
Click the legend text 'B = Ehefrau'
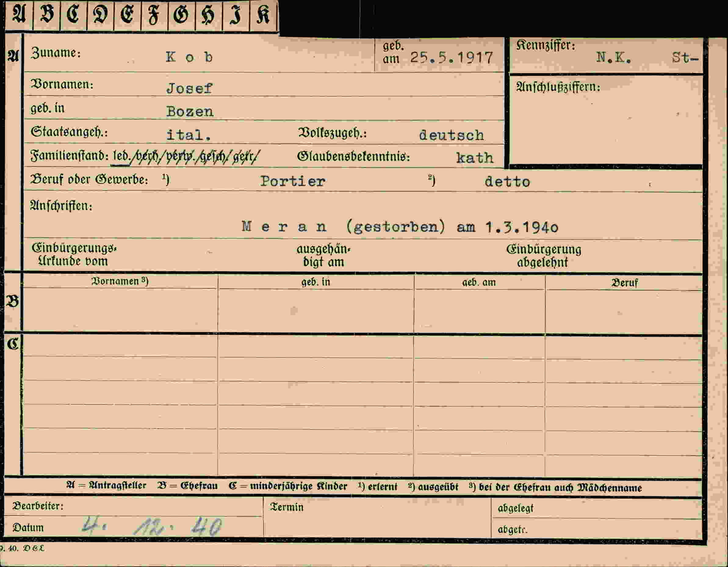point(188,486)
